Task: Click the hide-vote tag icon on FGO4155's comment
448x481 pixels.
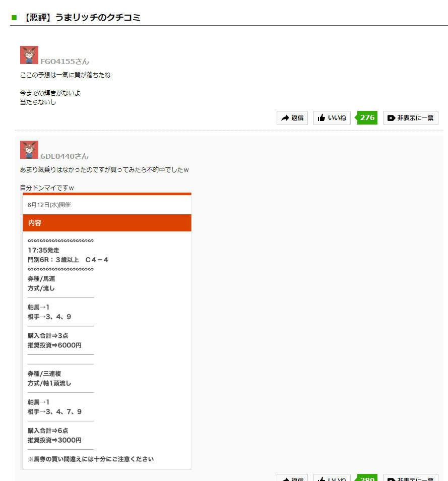Action: click(391, 118)
